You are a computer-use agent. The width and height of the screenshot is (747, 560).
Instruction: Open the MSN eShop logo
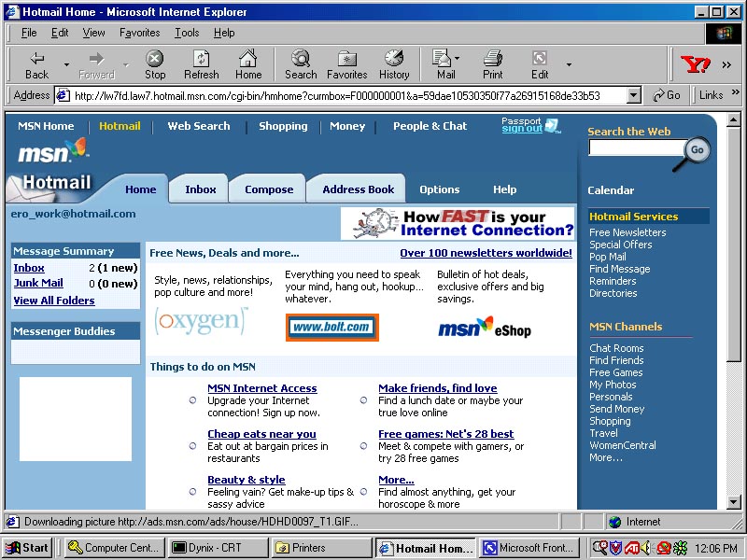click(485, 328)
